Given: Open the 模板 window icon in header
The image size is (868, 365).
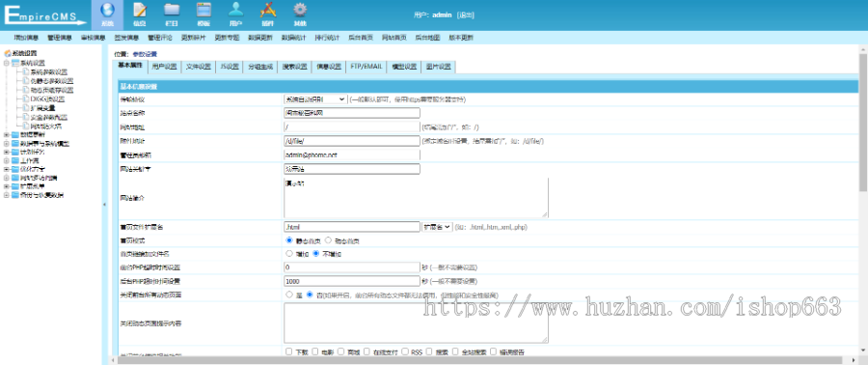Looking at the screenshot, I should 203,10.
